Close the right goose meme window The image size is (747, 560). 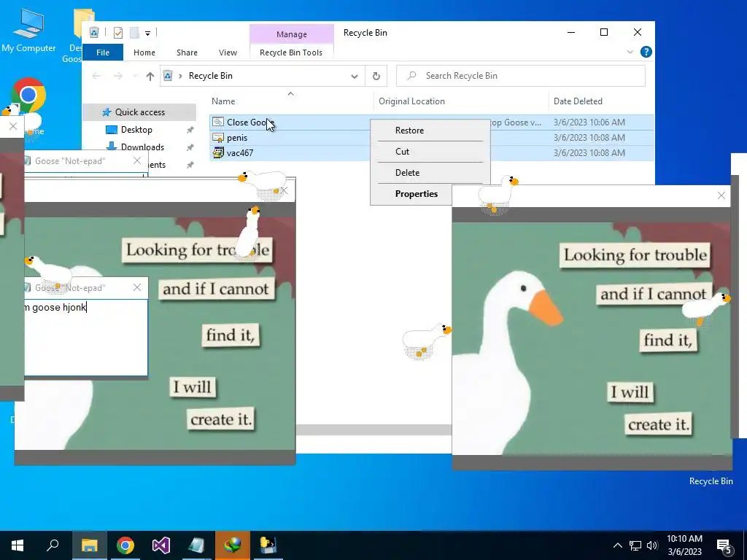point(721,195)
